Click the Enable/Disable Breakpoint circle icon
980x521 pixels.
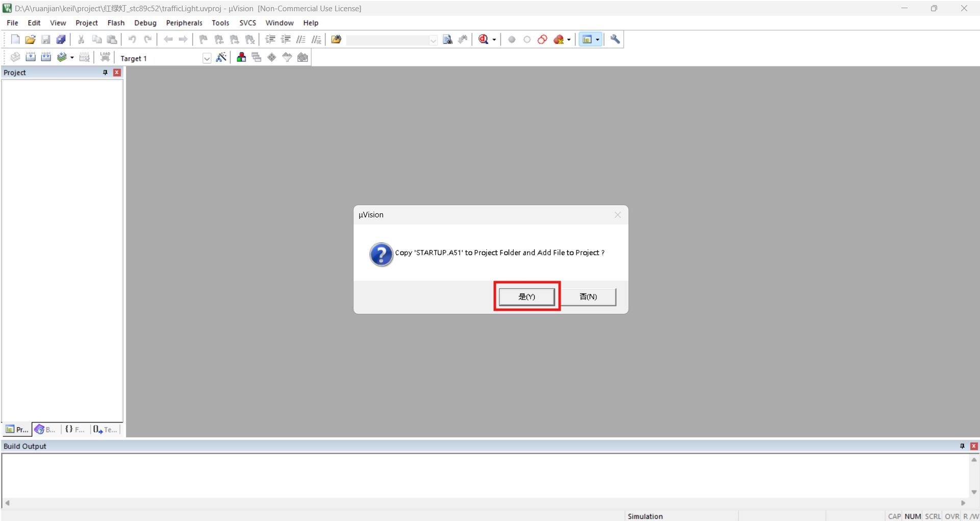[527, 39]
